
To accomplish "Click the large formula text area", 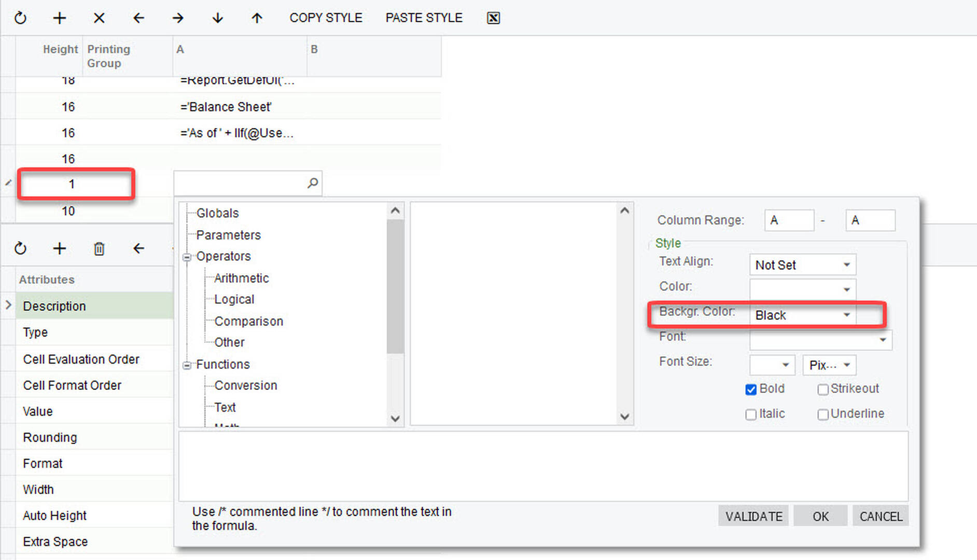I will [543, 466].
